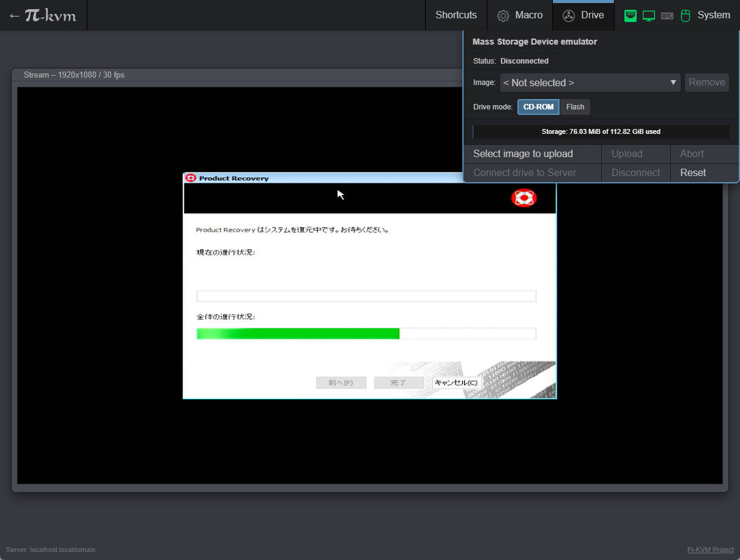Click the Storage usage bar
This screenshot has width=740, height=560.
click(601, 131)
